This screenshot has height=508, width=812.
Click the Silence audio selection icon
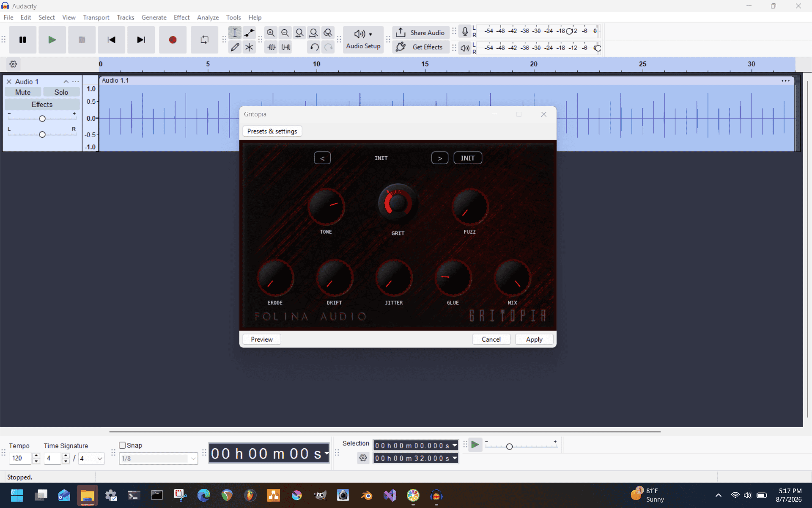coord(286,47)
